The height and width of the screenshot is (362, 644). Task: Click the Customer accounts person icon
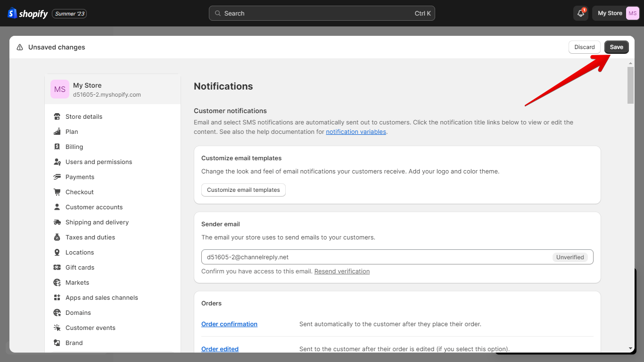[x=57, y=207]
